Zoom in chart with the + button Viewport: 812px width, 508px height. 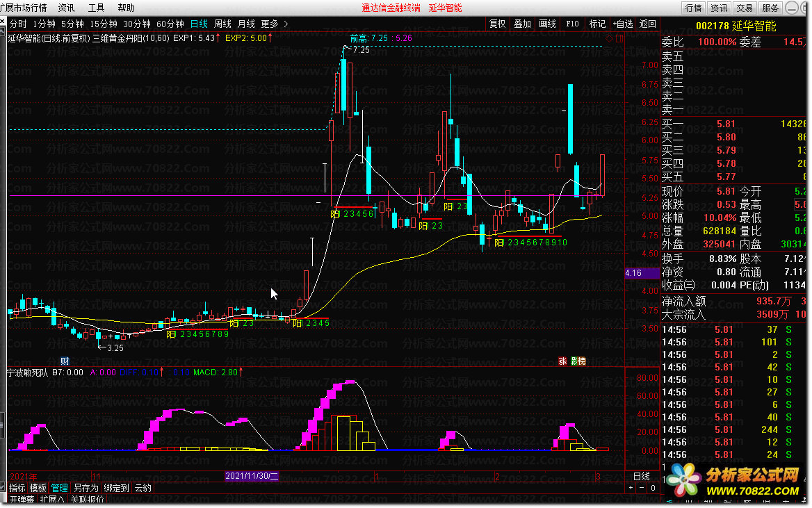[631, 488]
